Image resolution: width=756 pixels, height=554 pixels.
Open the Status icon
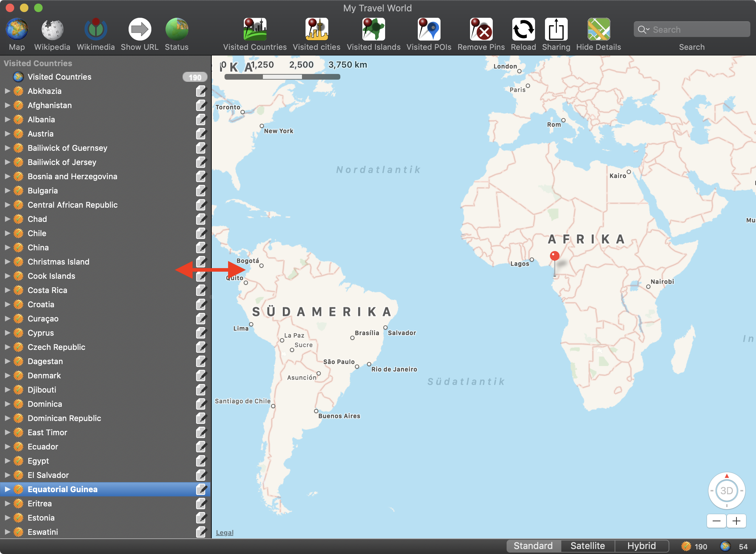coord(177,30)
